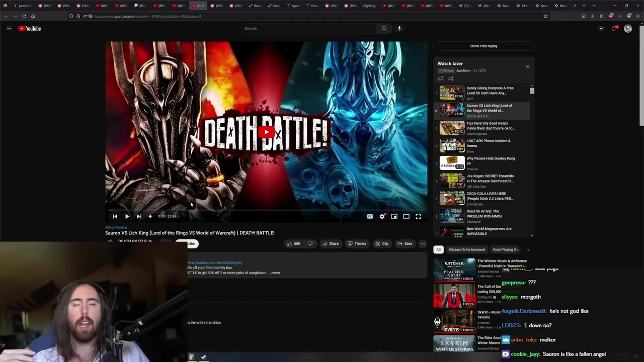Dislike the video
The image size is (644, 362).
310,244
